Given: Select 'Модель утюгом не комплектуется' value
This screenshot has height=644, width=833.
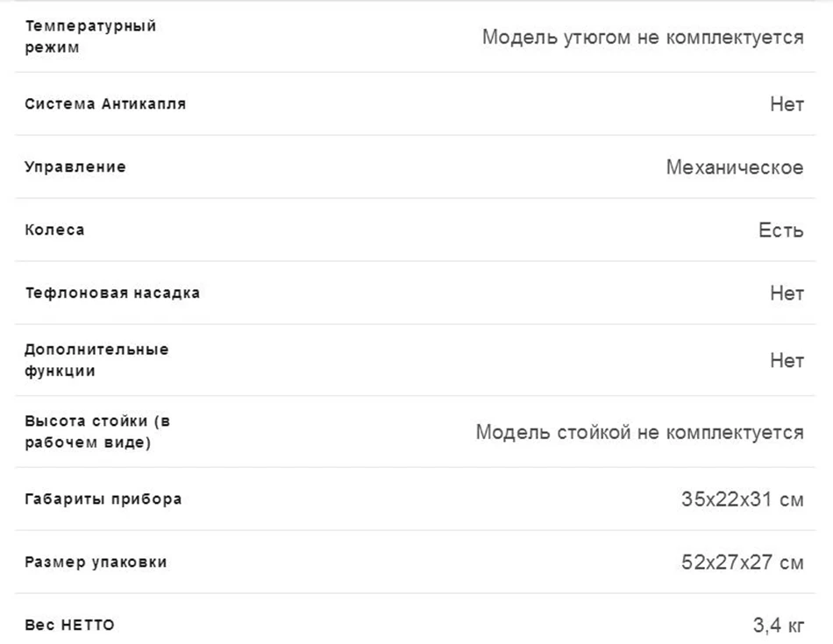Looking at the screenshot, I should click(x=643, y=37).
